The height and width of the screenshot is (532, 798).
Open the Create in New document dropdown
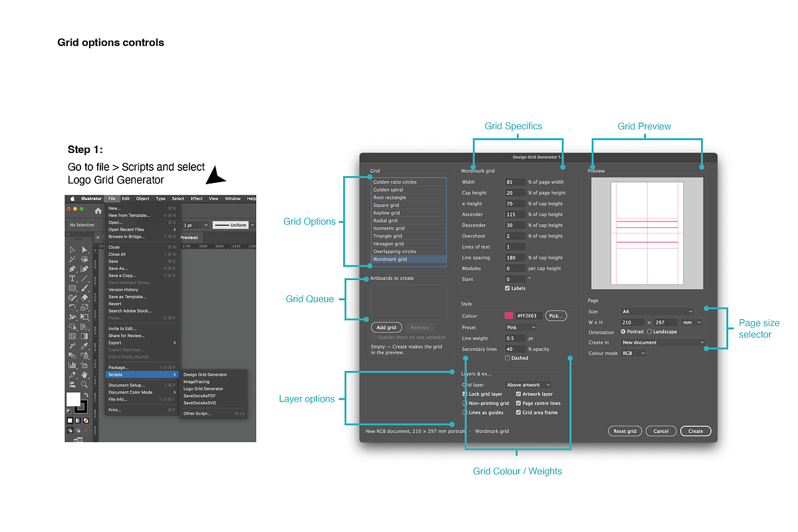click(663, 342)
